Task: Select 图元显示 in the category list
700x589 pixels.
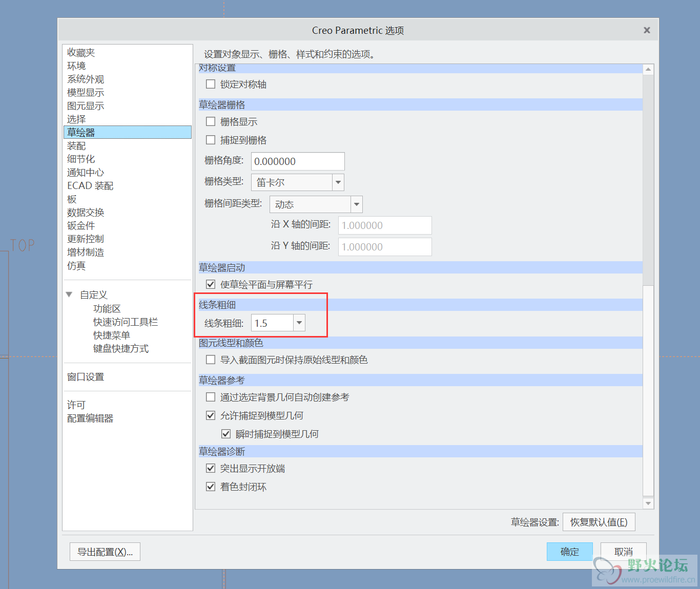Action: click(86, 106)
